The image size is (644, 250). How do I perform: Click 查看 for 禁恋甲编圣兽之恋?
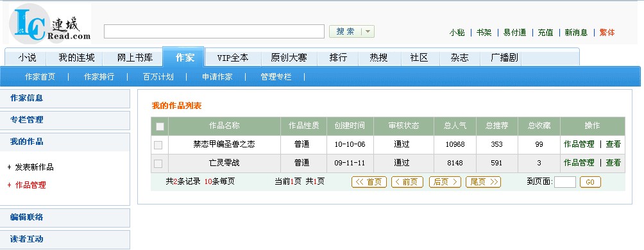pos(613,144)
